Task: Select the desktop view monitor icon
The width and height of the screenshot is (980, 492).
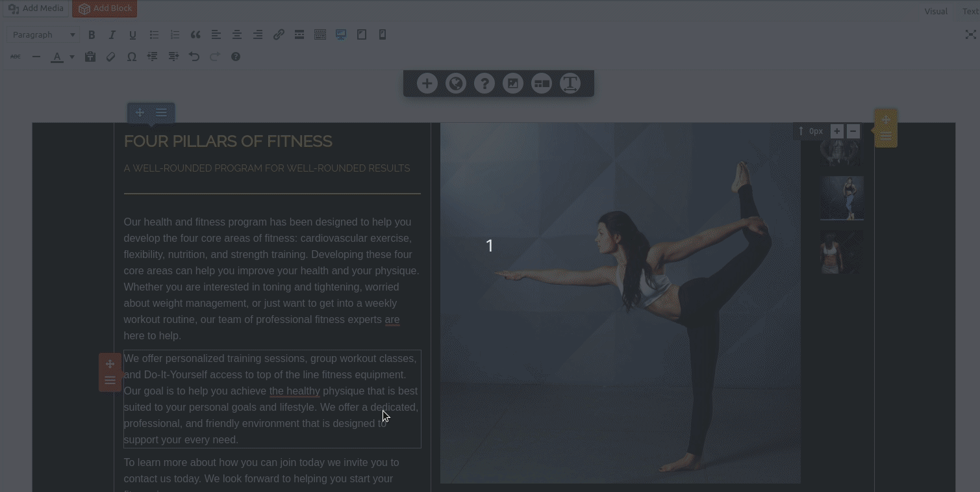Action: [341, 35]
